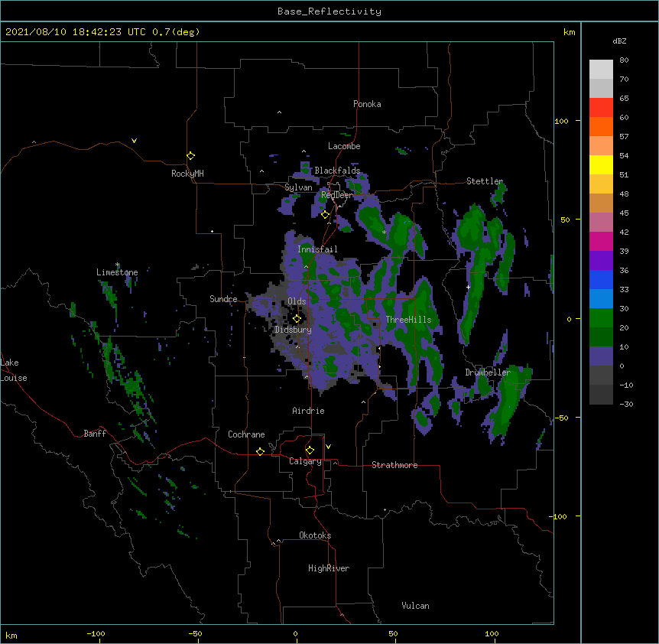Screen dimensions: 659x644
Task: Choose the orange 60-57 dBZ legend swatch
Action: pyautogui.click(x=601, y=126)
